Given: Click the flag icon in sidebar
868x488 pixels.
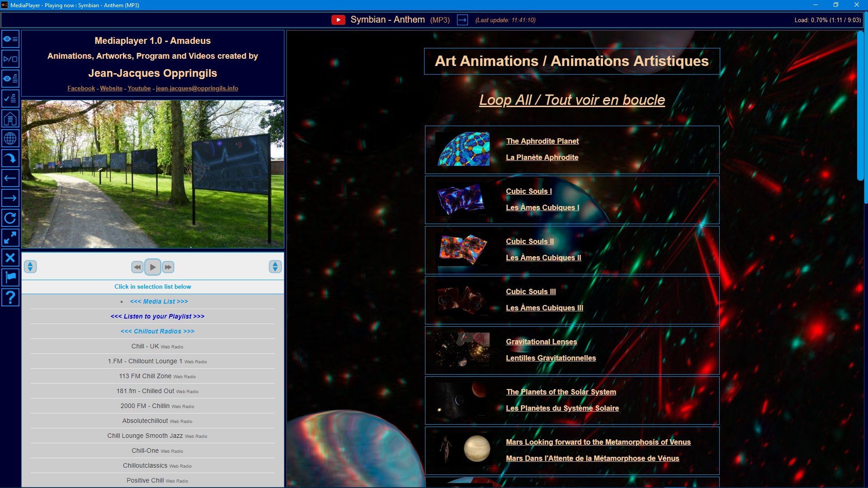Looking at the screenshot, I should [10, 277].
